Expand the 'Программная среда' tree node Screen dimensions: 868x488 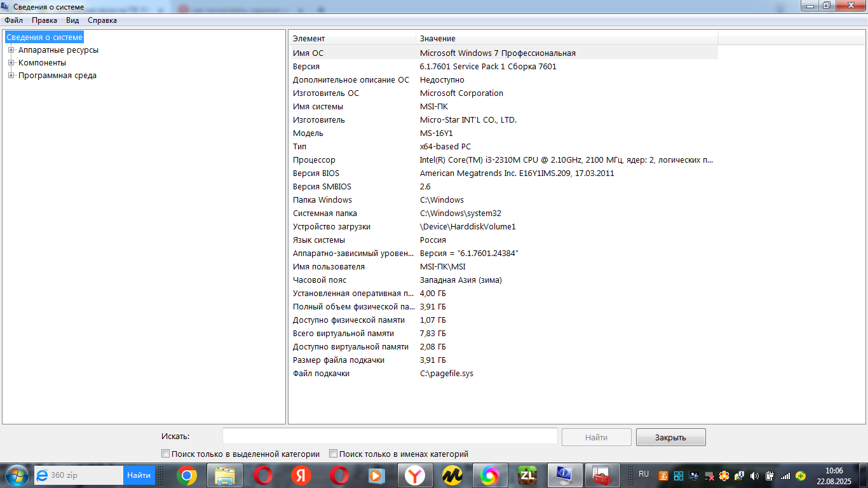click(11, 76)
